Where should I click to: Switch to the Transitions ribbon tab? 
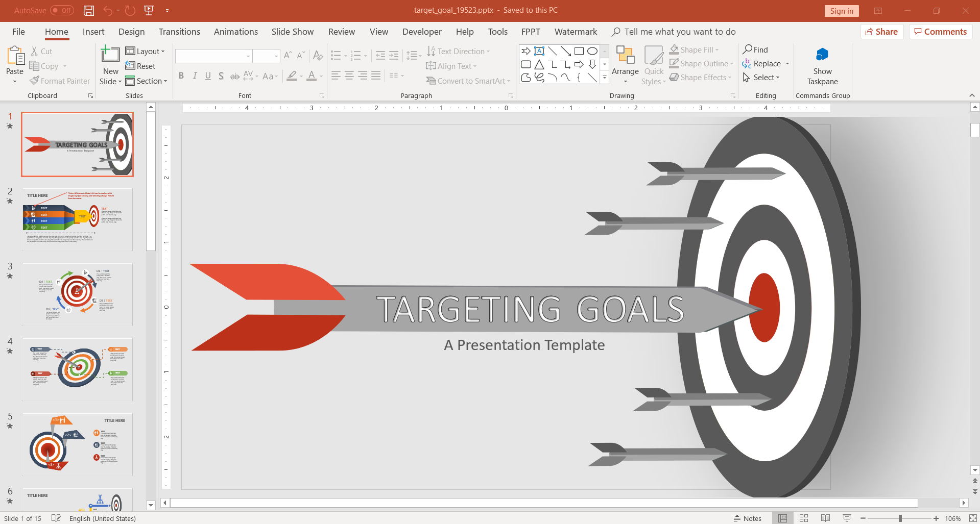point(179,32)
